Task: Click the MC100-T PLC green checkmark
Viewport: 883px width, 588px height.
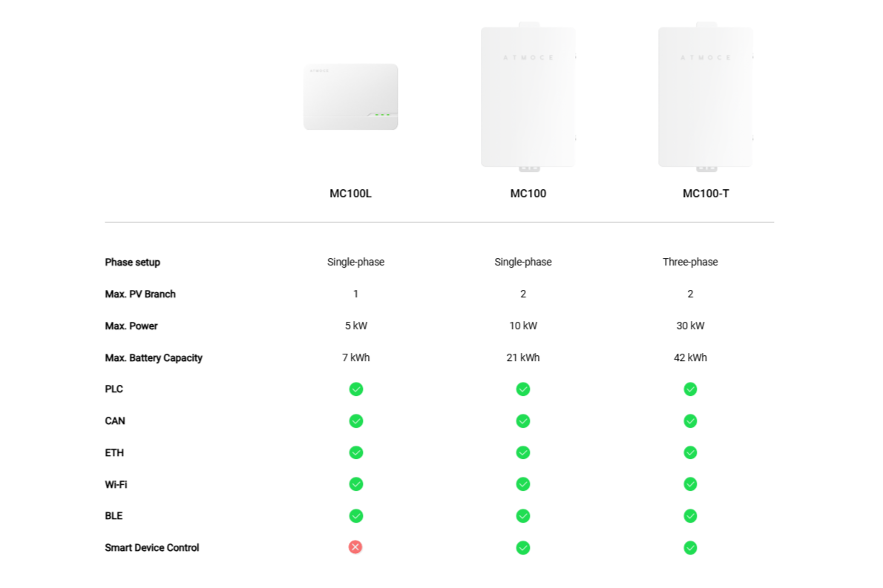Action: [x=690, y=389]
